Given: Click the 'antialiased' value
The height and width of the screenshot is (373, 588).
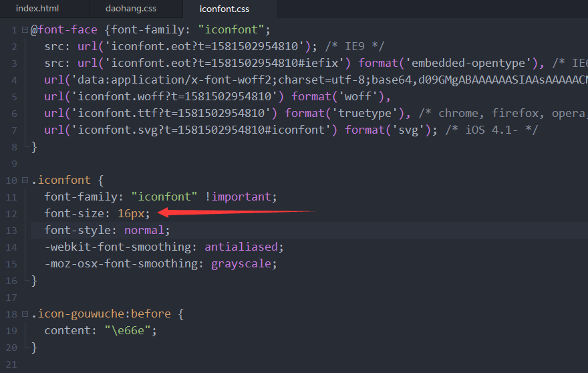Looking at the screenshot, I should (x=241, y=247).
